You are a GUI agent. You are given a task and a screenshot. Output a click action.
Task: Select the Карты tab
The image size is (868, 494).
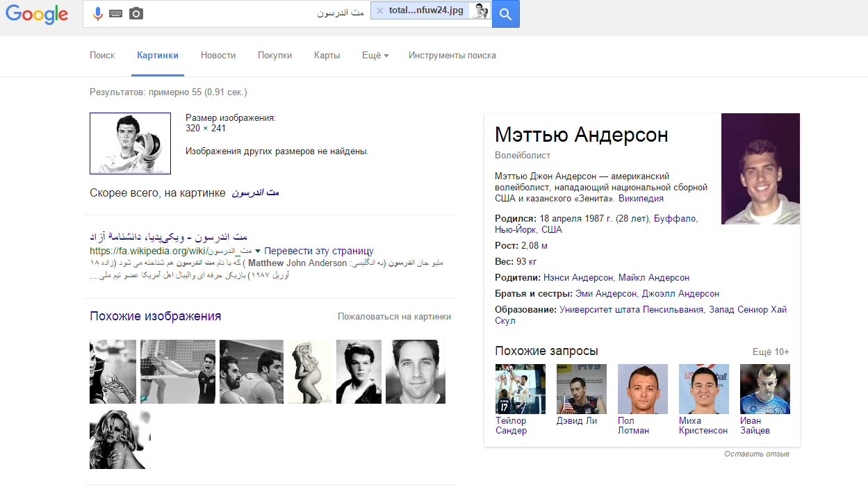327,56
